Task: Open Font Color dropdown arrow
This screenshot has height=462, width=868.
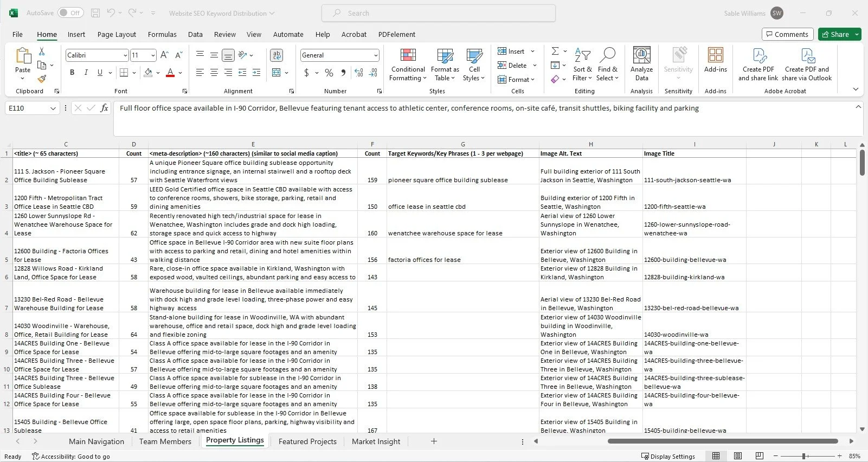Action: click(180, 73)
